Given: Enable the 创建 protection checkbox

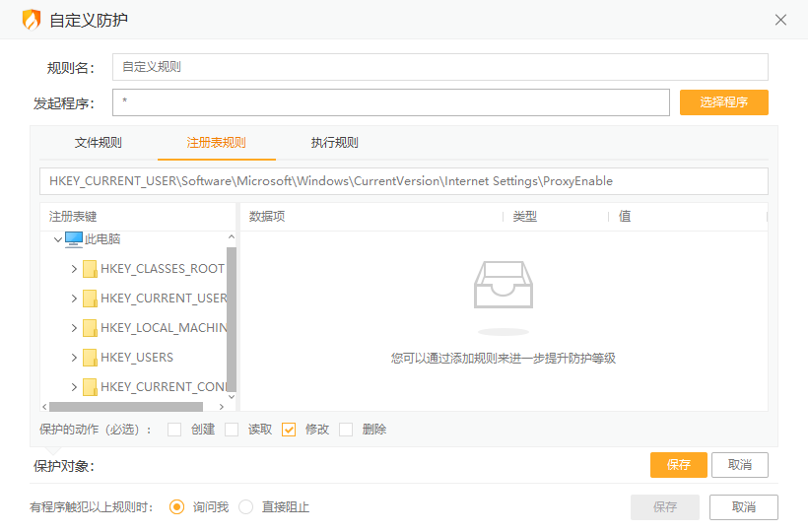Looking at the screenshot, I should pyautogui.click(x=174, y=430).
